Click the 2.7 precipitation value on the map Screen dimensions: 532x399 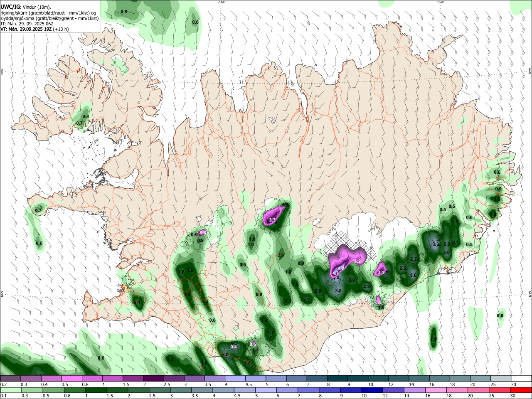click(414, 259)
